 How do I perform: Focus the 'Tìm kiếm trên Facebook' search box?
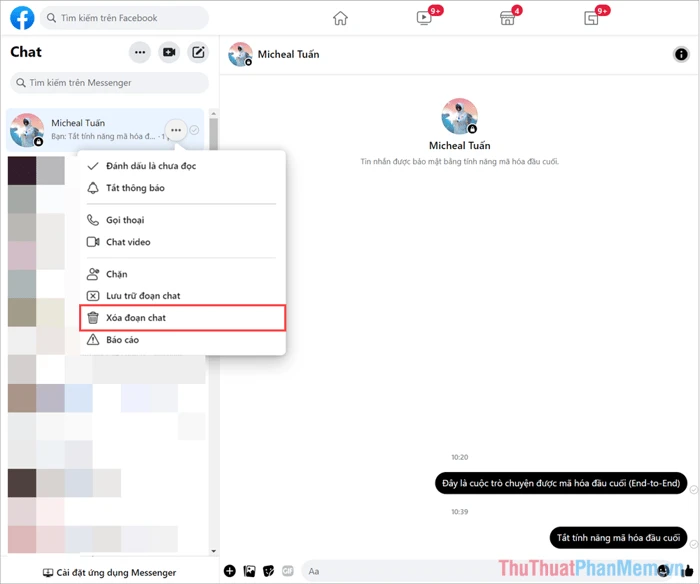[124, 18]
